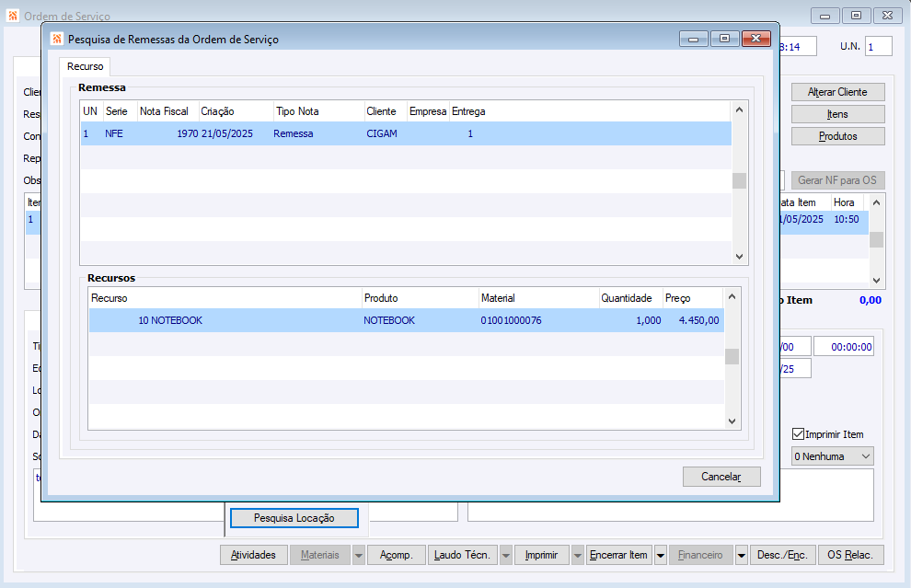Image resolution: width=911 pixels, height=588 pixels.
Task: Click Gerar NF para OS button
Action: [837, 180]
